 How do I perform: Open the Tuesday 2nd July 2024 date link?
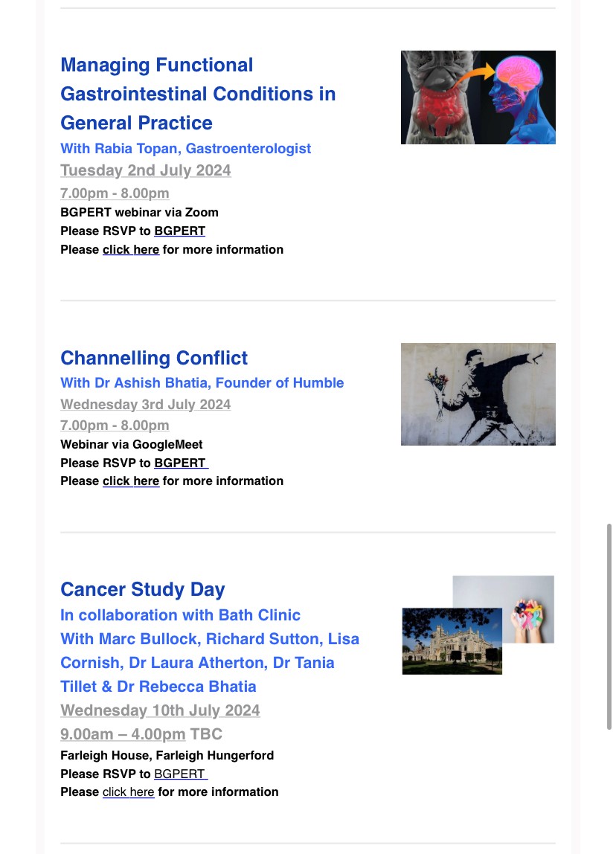coord(145,170)
